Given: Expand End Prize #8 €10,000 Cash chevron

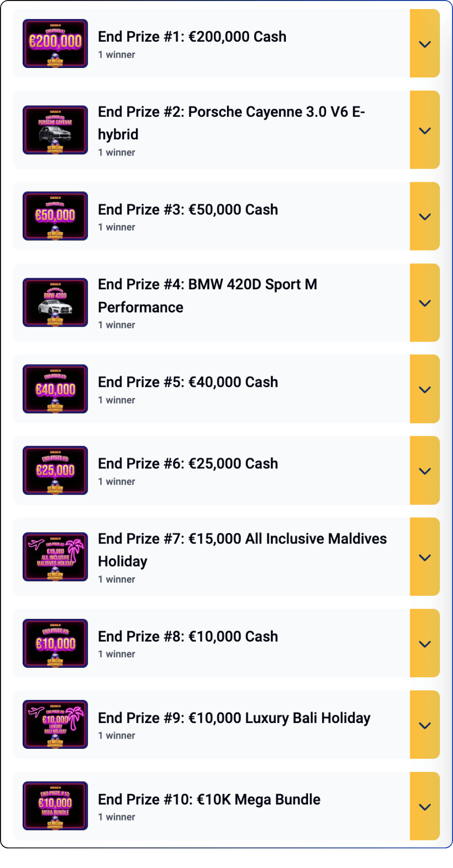Looking at the screenshot, I should point(425,644).
